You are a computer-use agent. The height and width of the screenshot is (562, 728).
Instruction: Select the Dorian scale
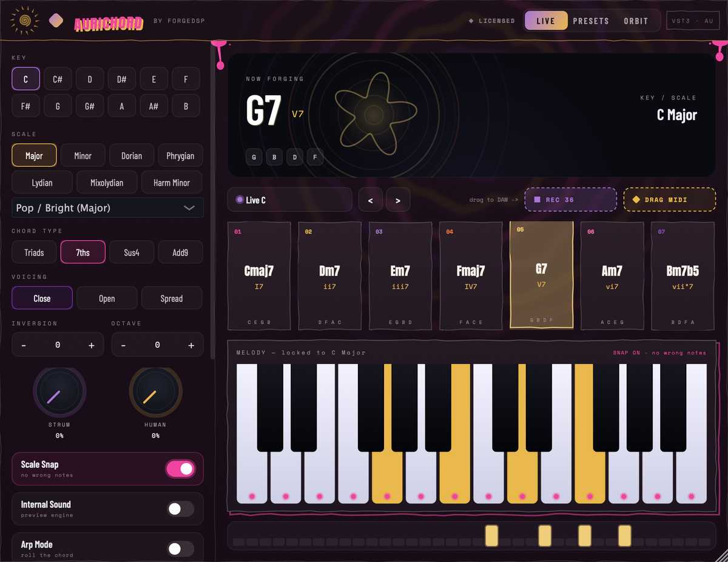point(132,155)
